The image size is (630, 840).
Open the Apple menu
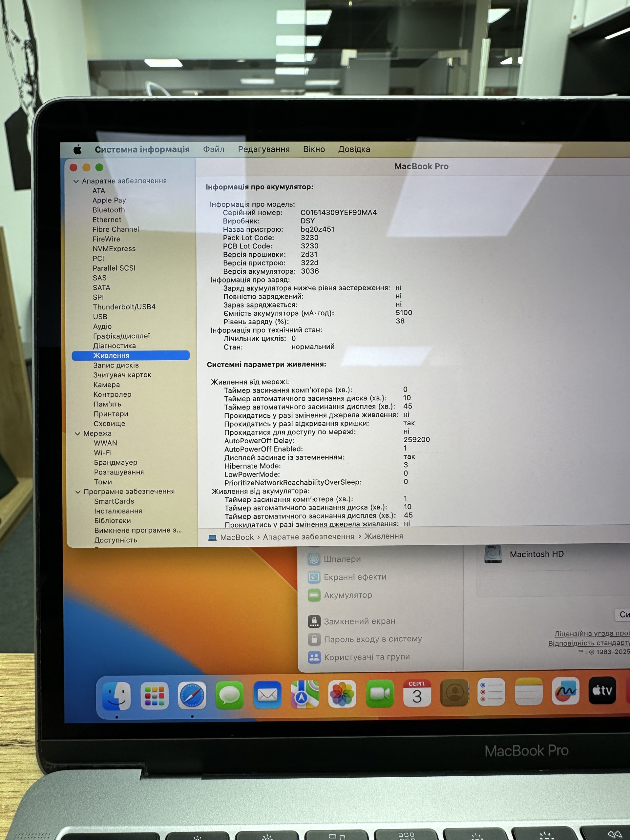coord(77,150)
